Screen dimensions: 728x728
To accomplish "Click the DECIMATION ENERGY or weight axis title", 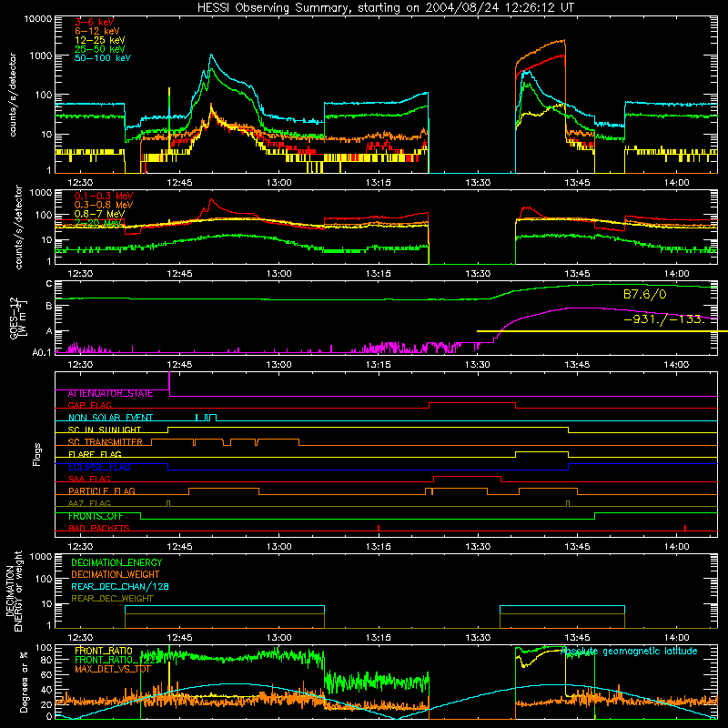I will [x=14, y=591].
